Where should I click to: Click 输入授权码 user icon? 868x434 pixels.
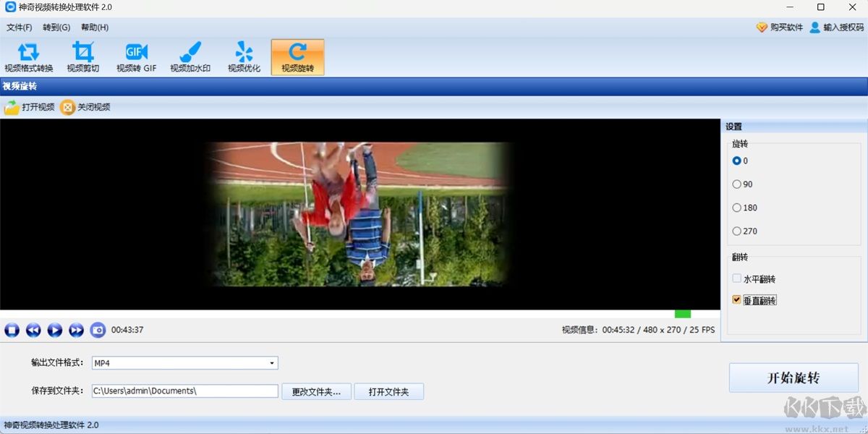tap(815, 27)
